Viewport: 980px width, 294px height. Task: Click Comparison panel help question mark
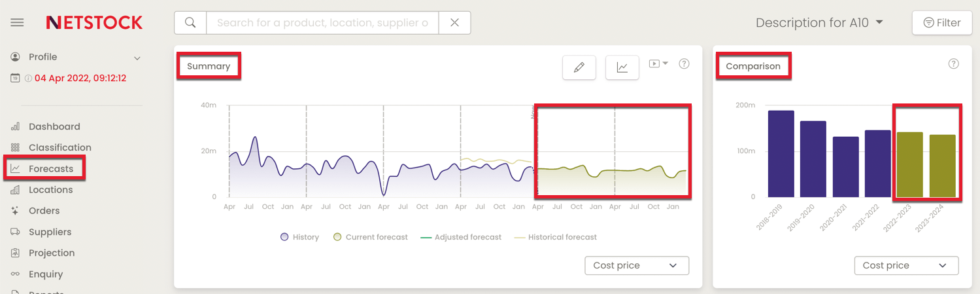953,64
